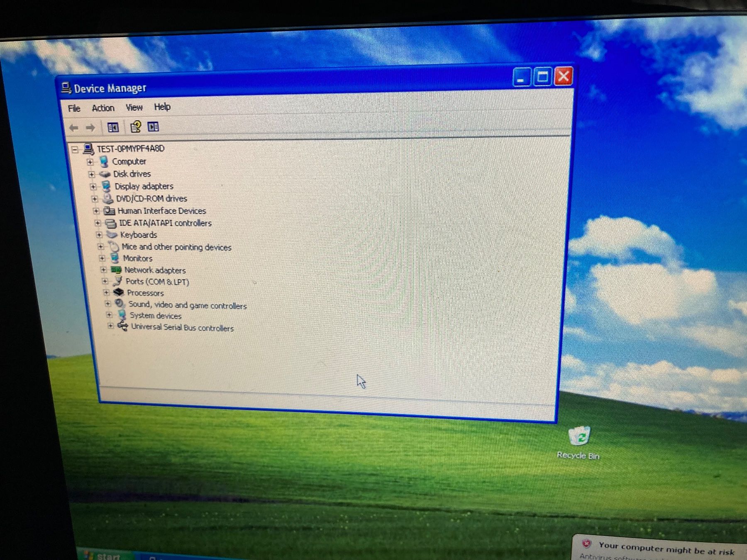Image resolution: width=747 pixels, height=560 pixels.
Task: Minimize the Device Manager window
Action: 521,77
